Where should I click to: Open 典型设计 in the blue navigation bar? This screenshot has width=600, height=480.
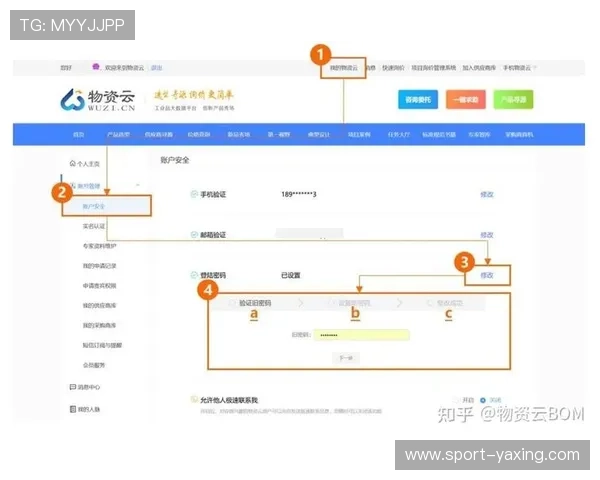point(319,134)
